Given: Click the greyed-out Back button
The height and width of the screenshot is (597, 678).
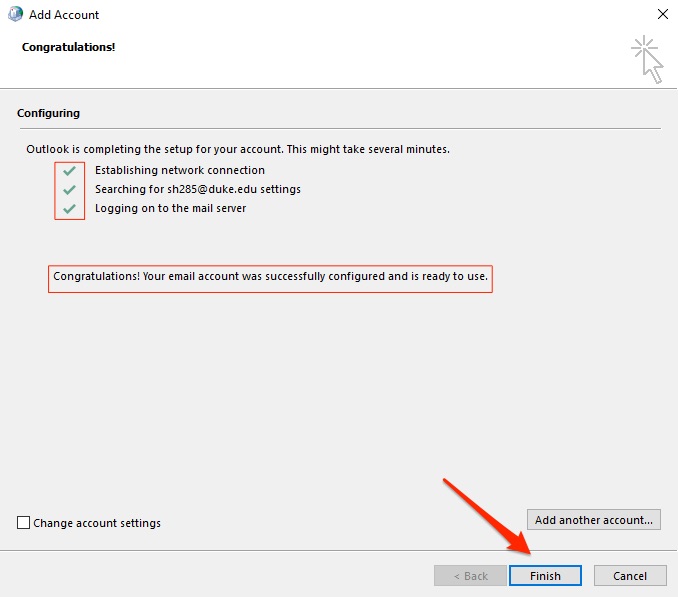Looking at the screenshot, I should click(470, 576).
